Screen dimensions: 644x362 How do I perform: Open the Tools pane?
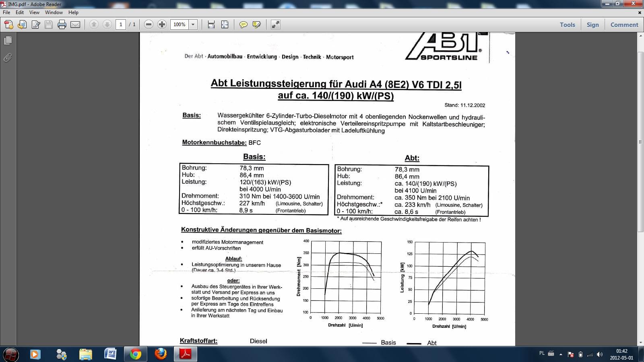click(x=568, y=25)
